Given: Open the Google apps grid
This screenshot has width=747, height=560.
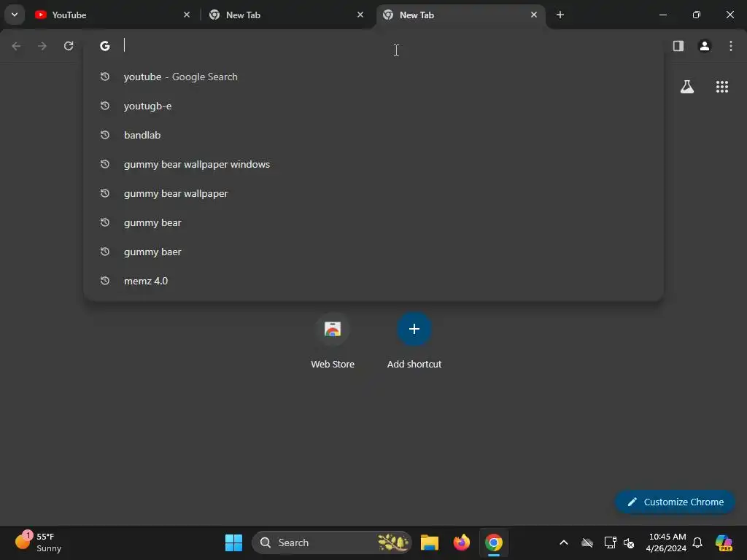Looking at the screenshot, I should pyautogui.click(x=722, y=87).
